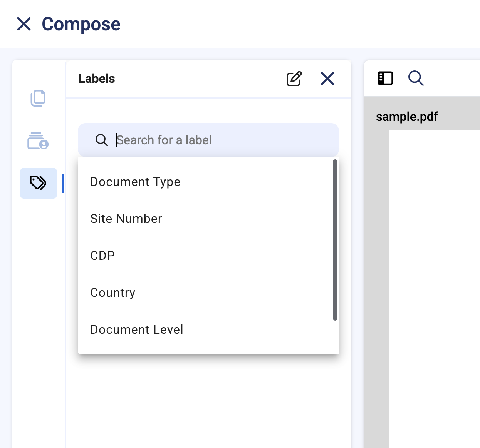480x448 pixels.
Task: Open the documents sidebar icon
Action: [38, 99]
